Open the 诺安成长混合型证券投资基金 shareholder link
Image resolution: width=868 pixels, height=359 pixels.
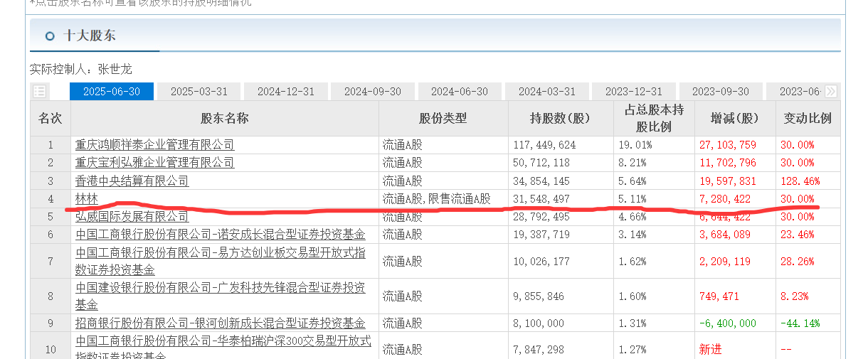[x=221, y=234]
